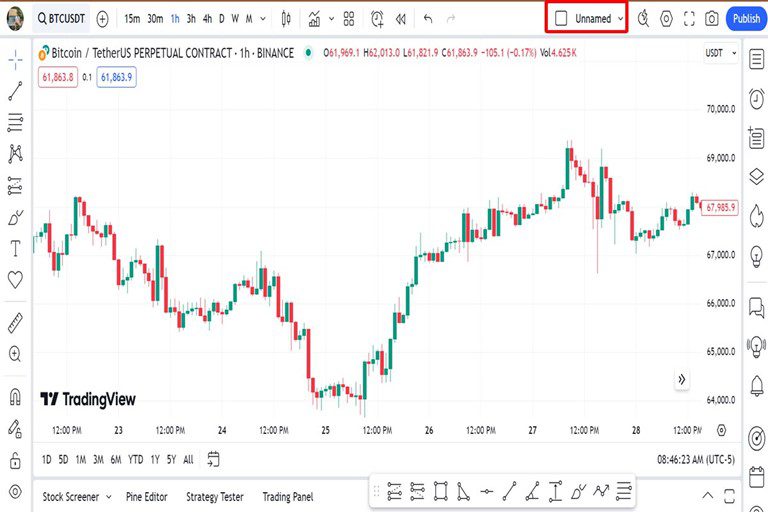Open the Strategy Tester tab

(x=215, y=497)
